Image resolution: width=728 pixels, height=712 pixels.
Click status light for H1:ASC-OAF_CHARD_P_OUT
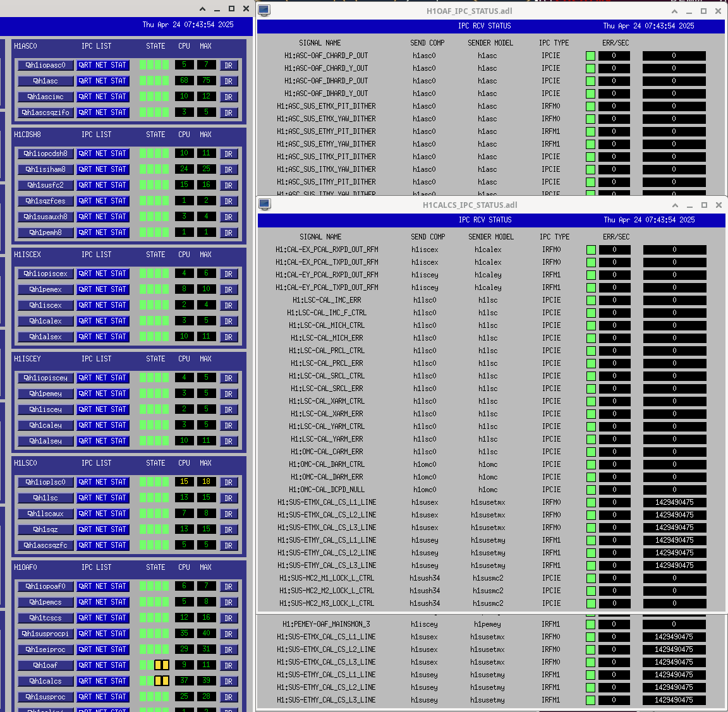coord(591,56)
